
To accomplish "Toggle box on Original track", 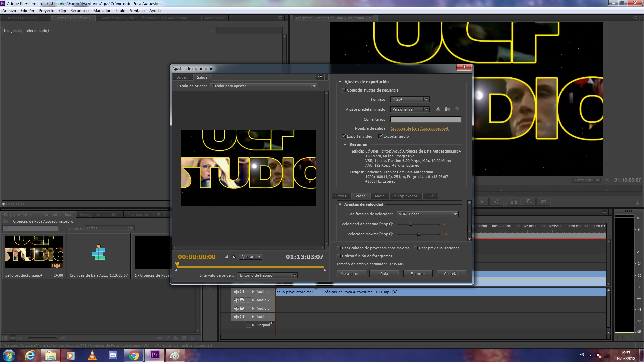I will 248,325.
